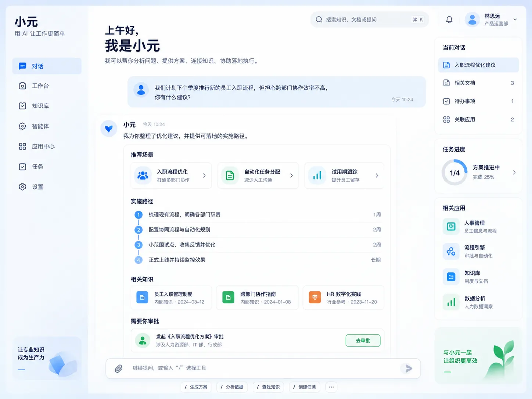Open 自动化任务分配 card chevron
This screenshot has height=399, width=532.
tap(291, 176)
